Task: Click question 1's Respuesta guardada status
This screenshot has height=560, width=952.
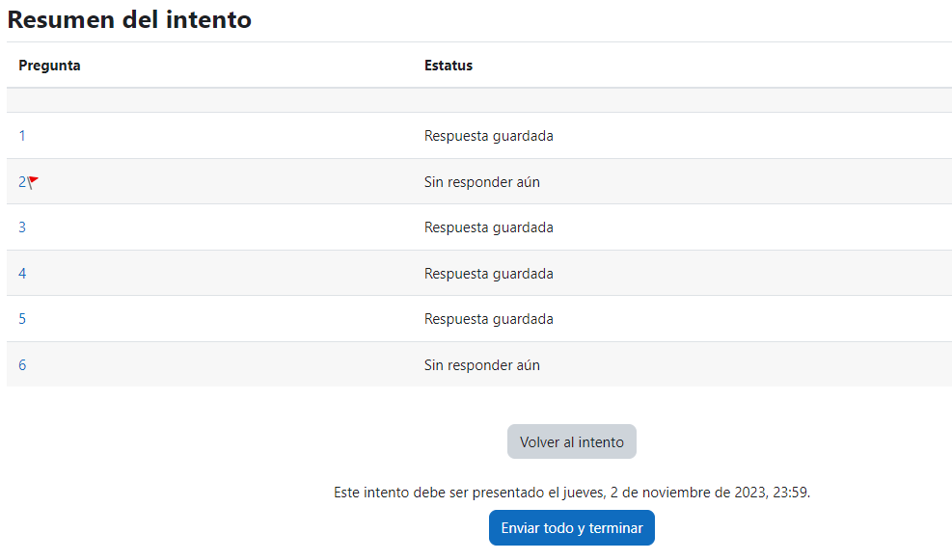Action: [x=488, y=136]
